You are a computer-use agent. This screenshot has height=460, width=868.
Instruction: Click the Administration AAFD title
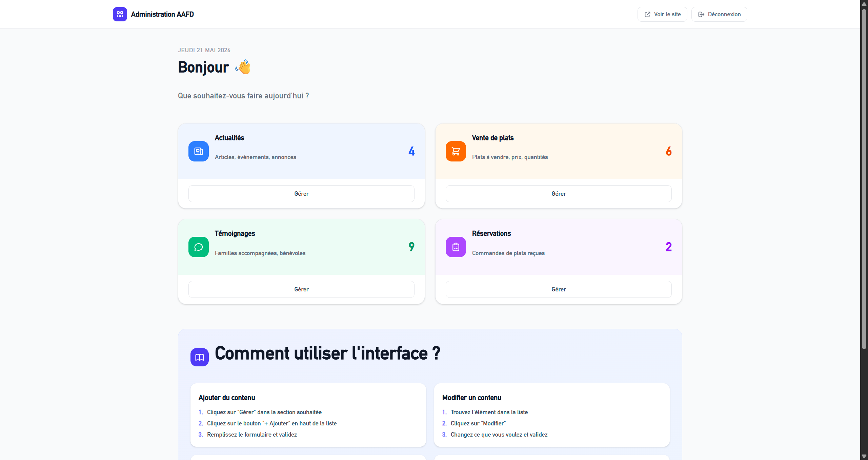coord(162,14)
